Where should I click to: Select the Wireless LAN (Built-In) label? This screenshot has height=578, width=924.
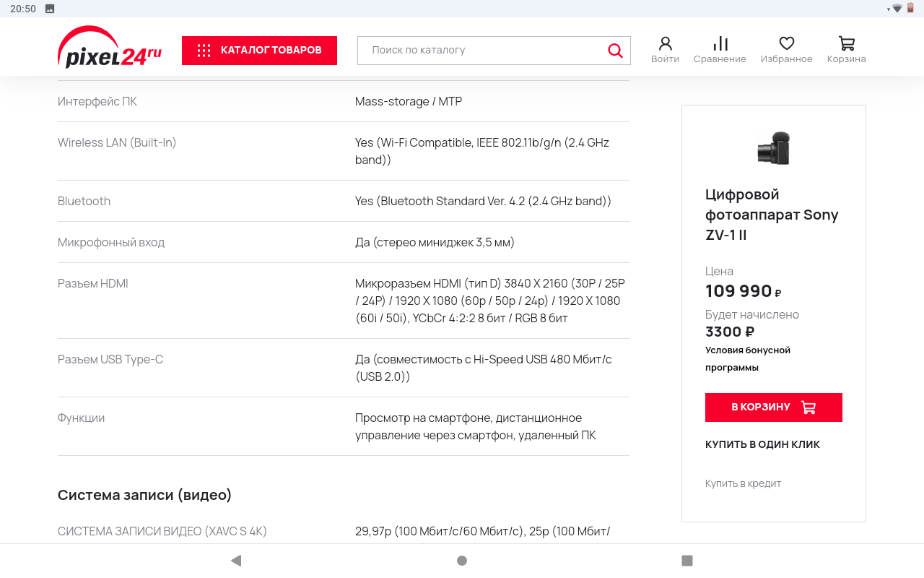tap(117, 142)
